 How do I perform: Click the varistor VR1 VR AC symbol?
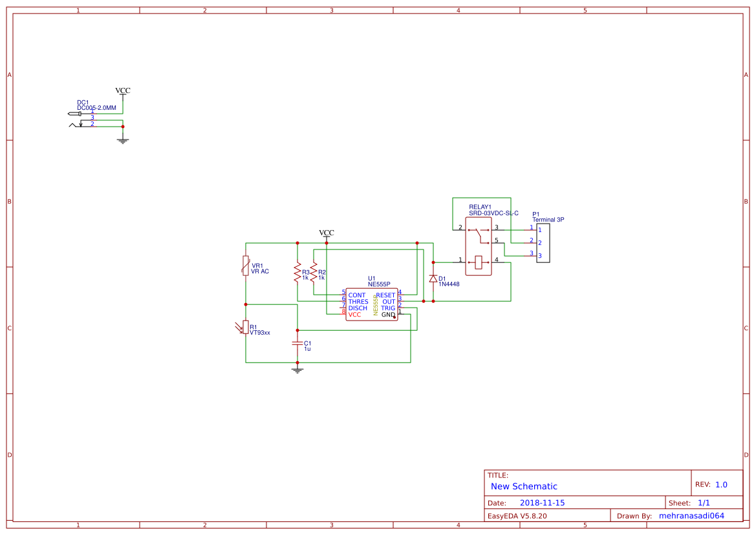point(245,266)
